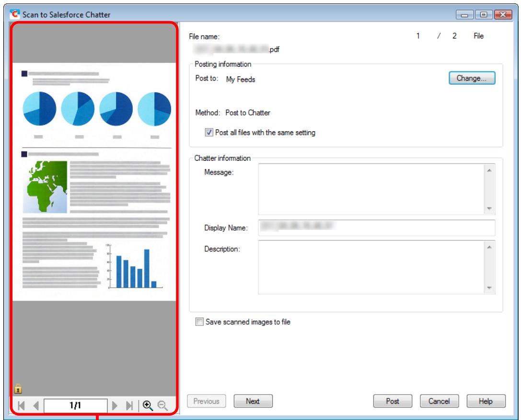Viewport: 521px width, 420px height.
Task: Close the Scan to Salesforce Chatter window
Action: pyautogui.click(x=503, y=14)
